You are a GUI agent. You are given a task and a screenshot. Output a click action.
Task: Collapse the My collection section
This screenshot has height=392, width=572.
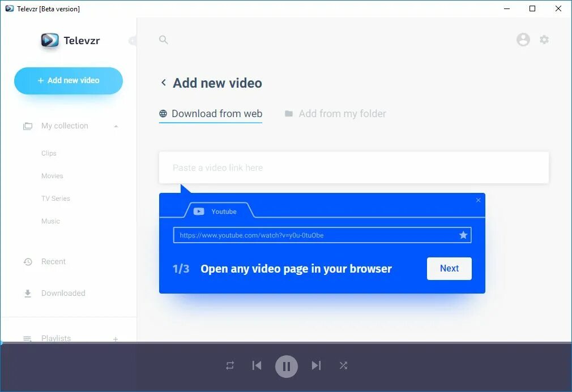[117, 126]
